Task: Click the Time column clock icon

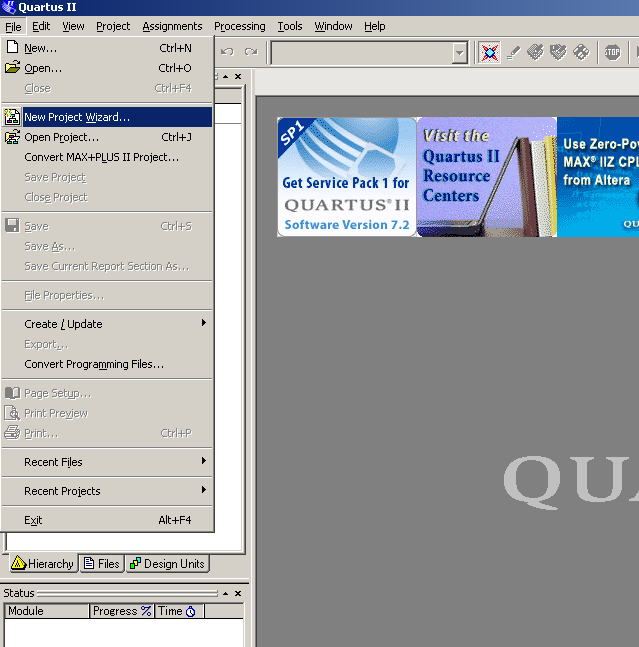Action: point(191,611)
